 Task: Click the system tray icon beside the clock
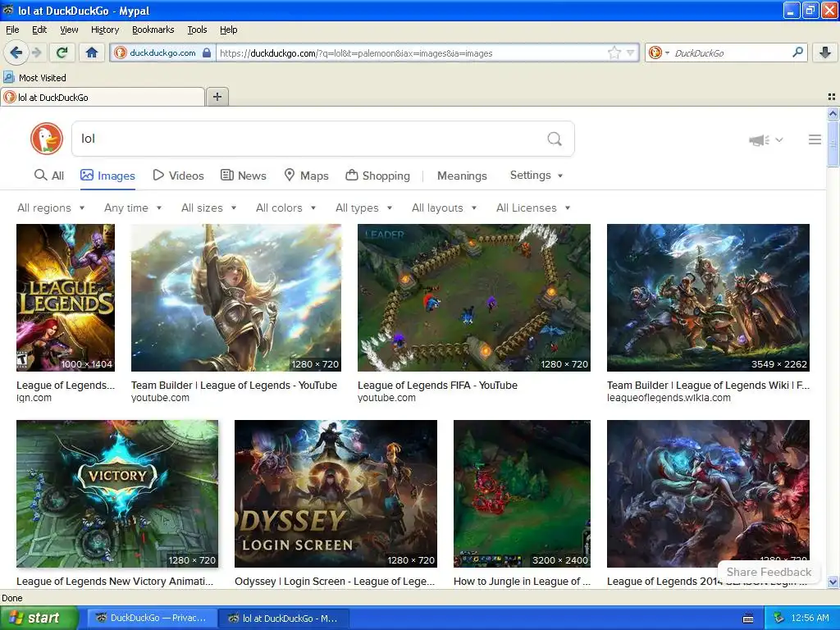pyautogui.click(x=778, y=619)
